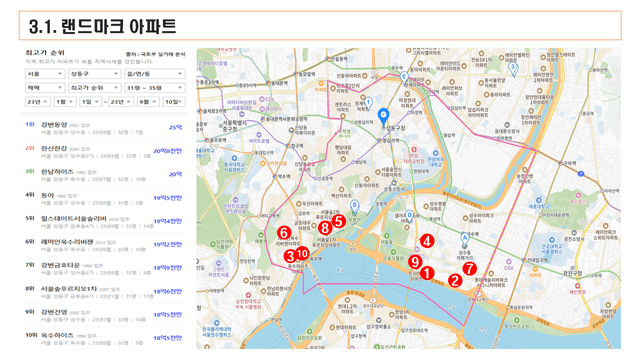
Task: Click 왕십리역 station marker
Action: (380, 140)
